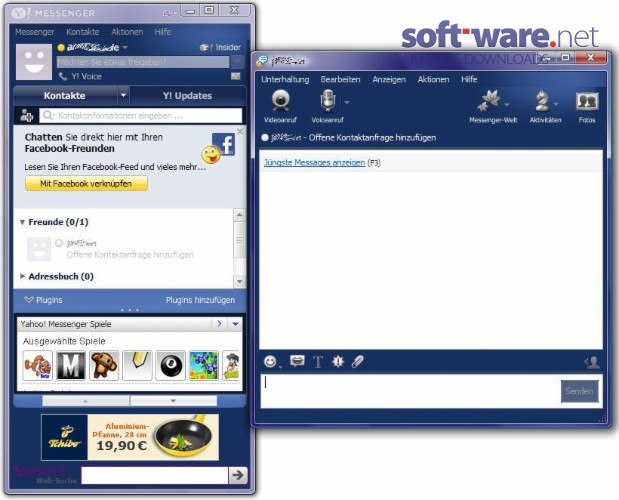Viewport: 619px width, 500px height.
Task: Launch the clownfish game icon
Action: (38, 365)
